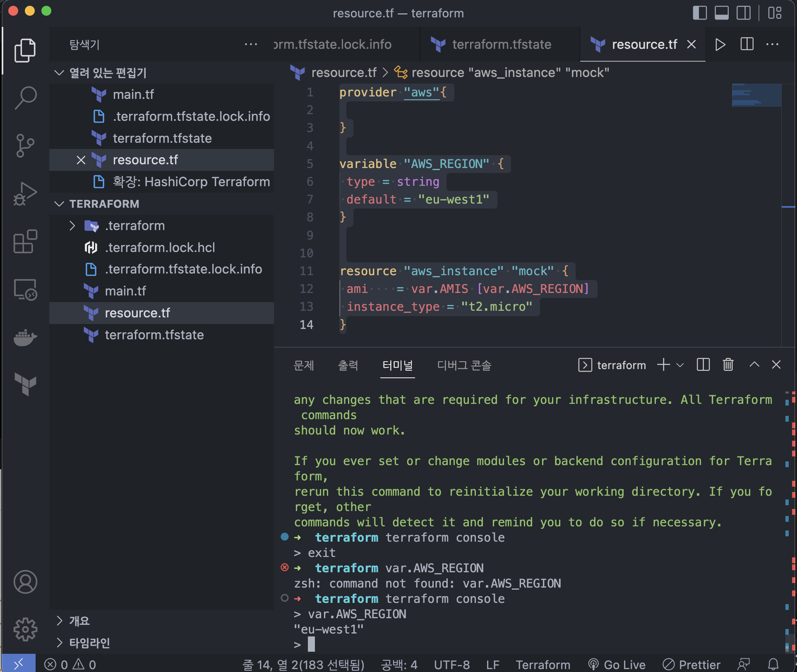Viewport: 797px width, 672px height.
Task: Open the HashiCorp Terraform view
Action: pos(25,384)
